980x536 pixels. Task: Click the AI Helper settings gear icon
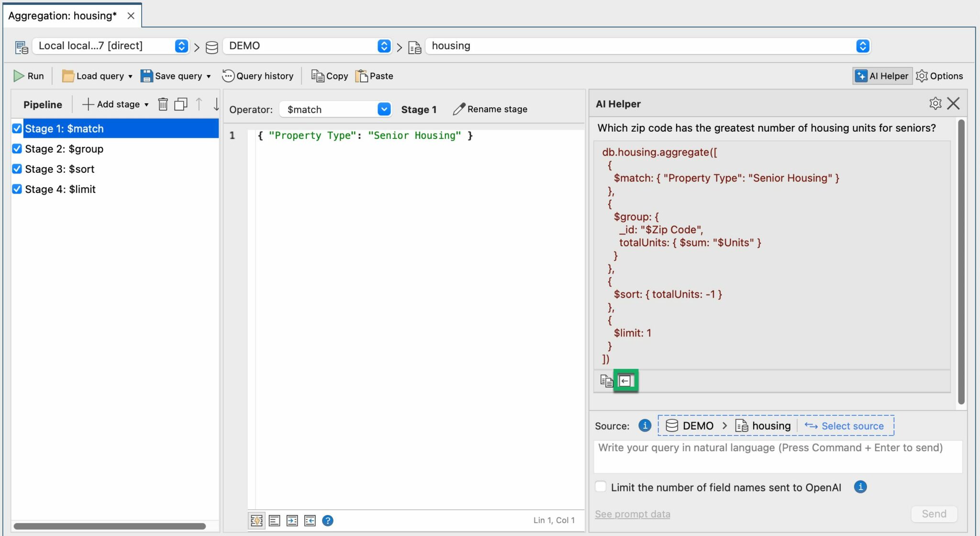click(x=935, y=103)
